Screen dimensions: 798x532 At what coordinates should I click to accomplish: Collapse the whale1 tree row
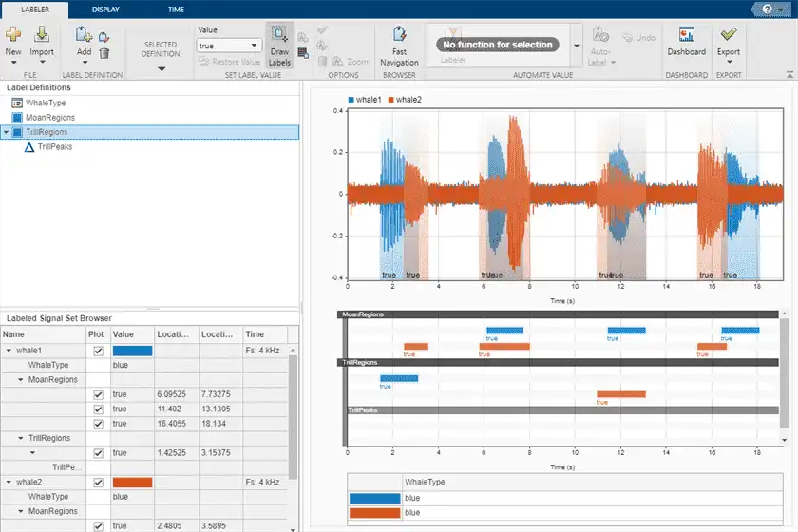pyautogui.click(x=9, y=351)
